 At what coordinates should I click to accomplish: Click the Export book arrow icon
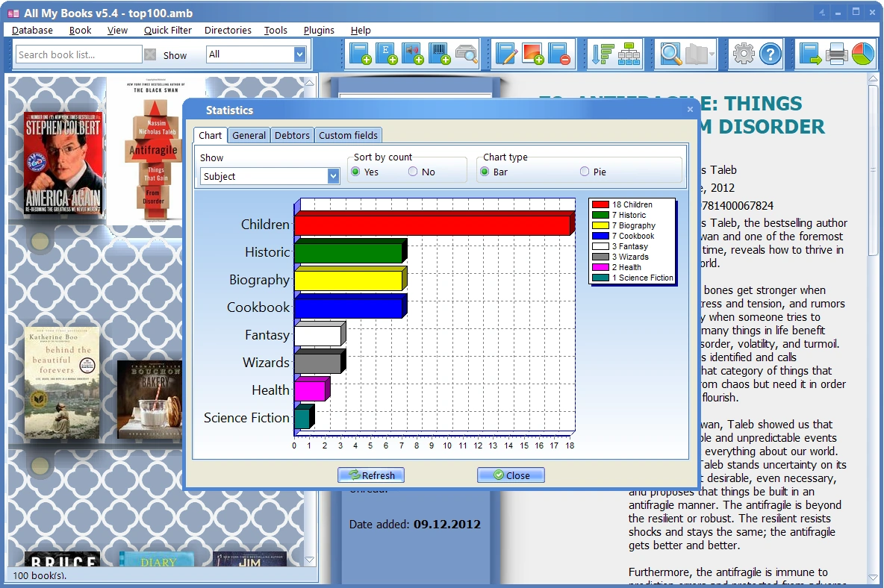tap(810, 54)
